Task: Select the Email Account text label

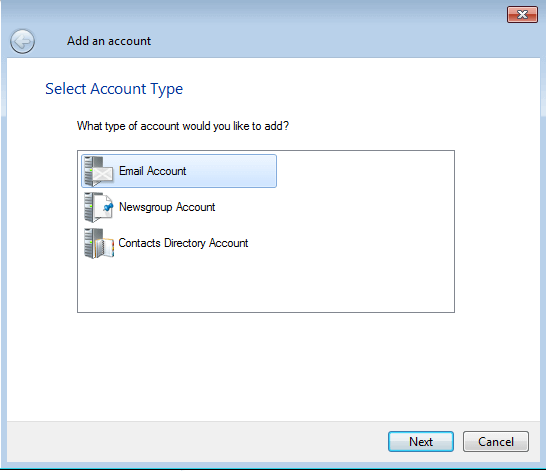Action: tap(153, 171)
